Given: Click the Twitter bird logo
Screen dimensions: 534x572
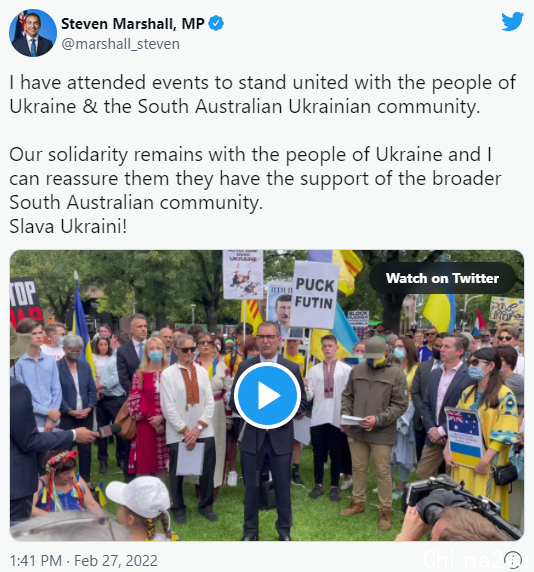Looking at the screenshot, I should [512, 22].
